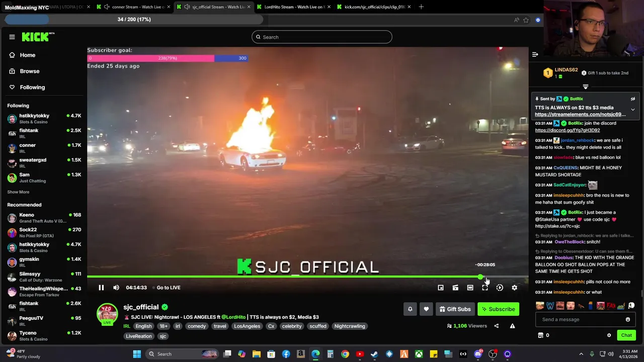Click Show more under Following list
644x362 pixels.
tap(18, 192)
